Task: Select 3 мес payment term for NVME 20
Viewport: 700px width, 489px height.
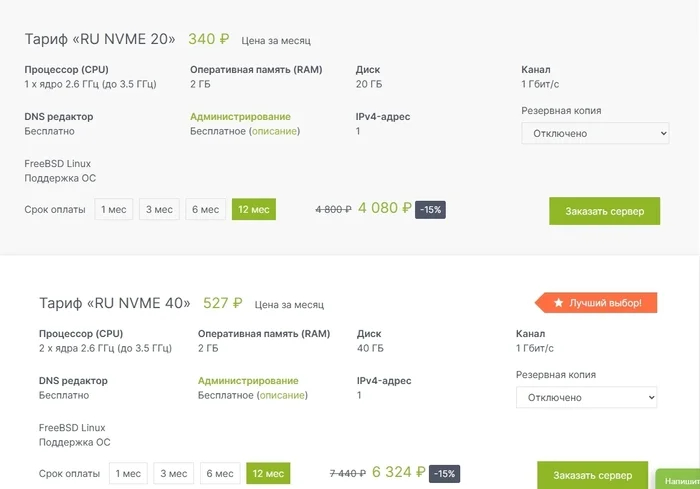Action: click(160, 209)
